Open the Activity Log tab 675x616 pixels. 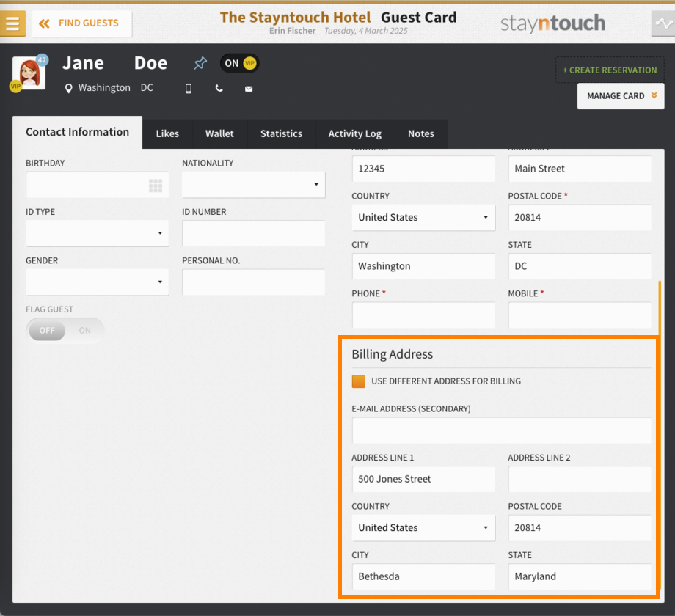(354, 133)
